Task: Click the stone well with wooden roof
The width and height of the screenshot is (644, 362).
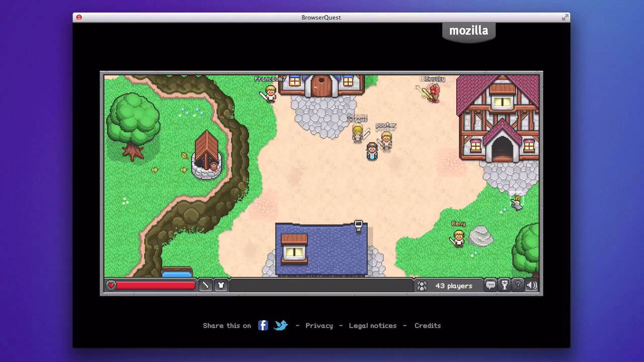Action: (206, 155)
